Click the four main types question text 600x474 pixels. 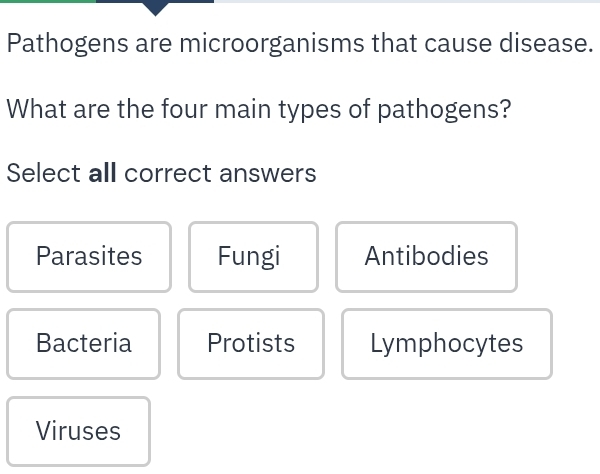pyautogui.click(x=258, y=109)
